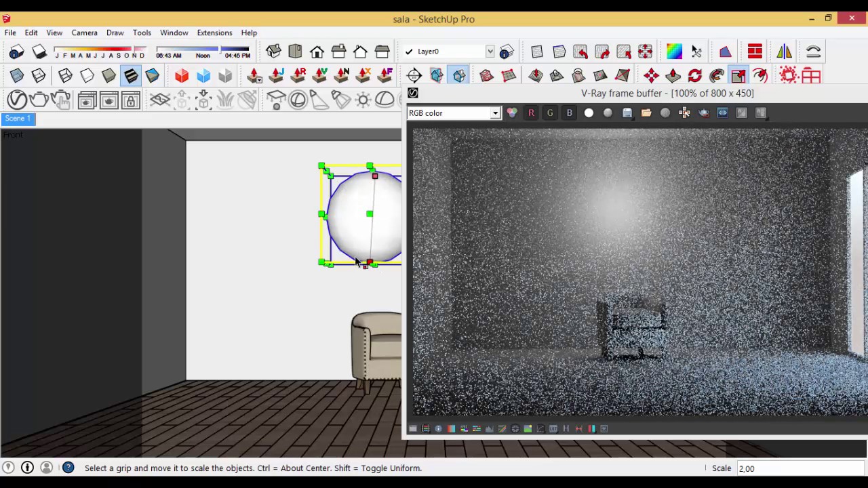Viewport: 868px width, 488px height.
Task: Click the Scale measurement input field
Action: coord(800,468)
